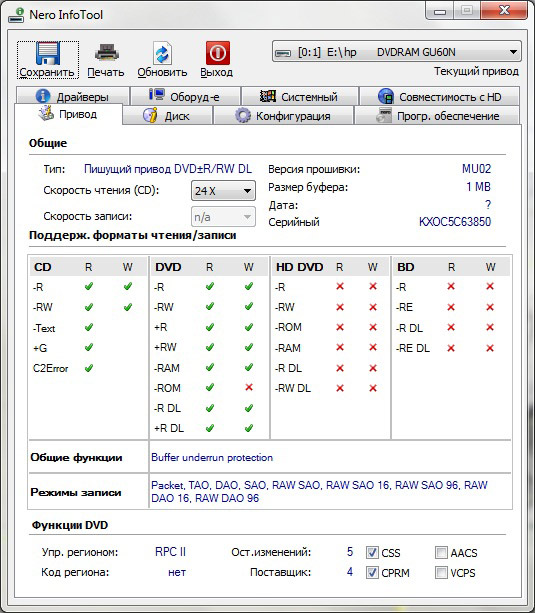Open the CD read speed 24 X dropdown

point(223,191)
